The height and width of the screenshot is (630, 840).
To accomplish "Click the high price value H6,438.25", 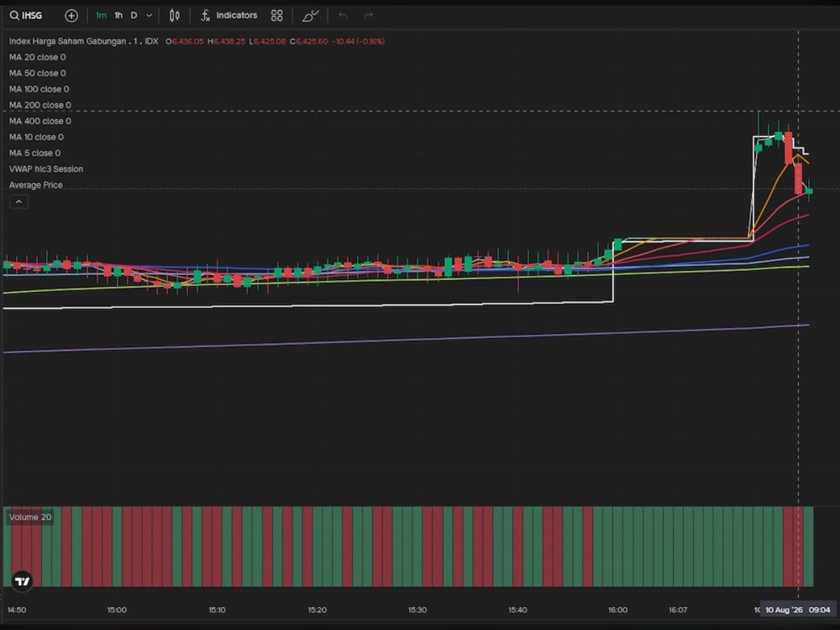I will pyautogui.click(x=226, y=42).
